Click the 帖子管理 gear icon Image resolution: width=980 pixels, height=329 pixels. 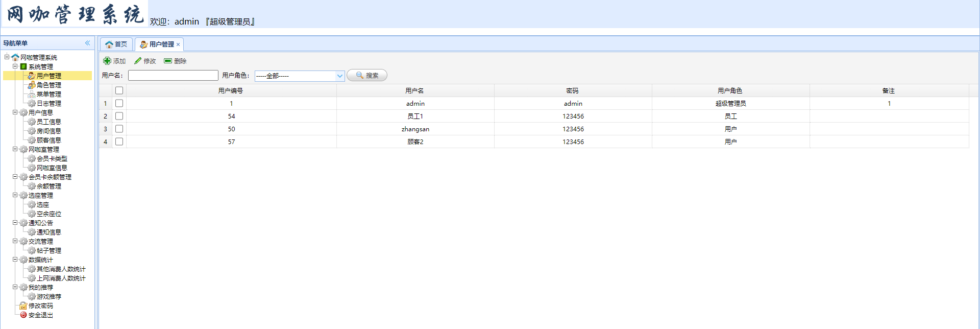click(32, 250)
